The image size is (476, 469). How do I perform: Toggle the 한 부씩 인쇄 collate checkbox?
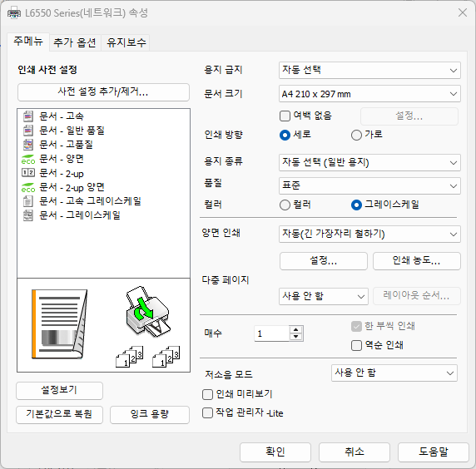tap(356, 327)
